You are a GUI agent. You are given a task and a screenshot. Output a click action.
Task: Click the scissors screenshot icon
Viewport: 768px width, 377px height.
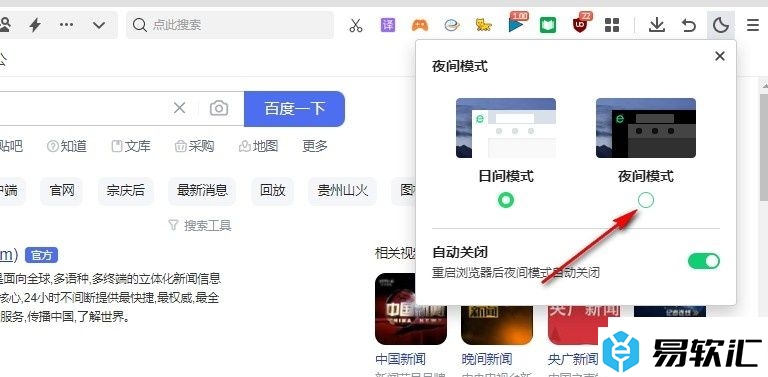(356, 25)
